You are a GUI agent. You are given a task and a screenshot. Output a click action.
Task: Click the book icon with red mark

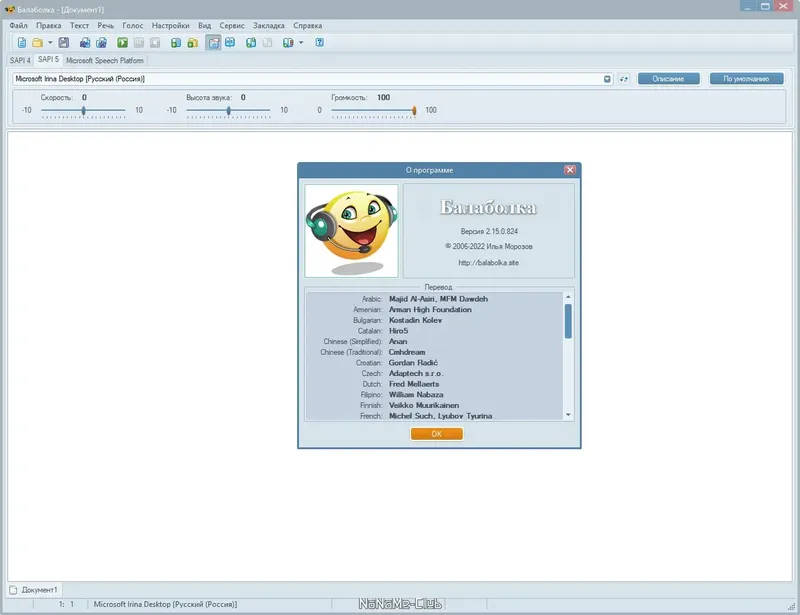tap(288, 43)
